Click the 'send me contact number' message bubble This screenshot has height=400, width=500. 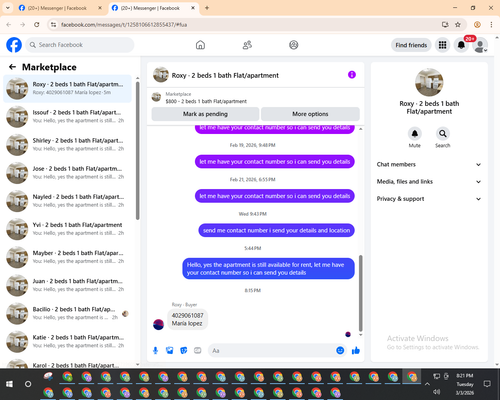click(276, 230)
